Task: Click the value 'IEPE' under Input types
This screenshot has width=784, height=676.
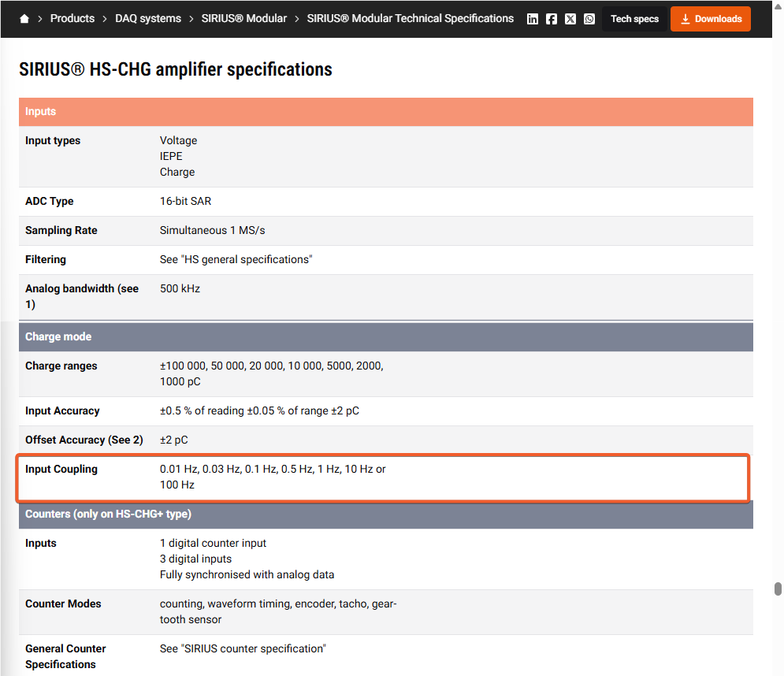Action: tap(171, 156)
